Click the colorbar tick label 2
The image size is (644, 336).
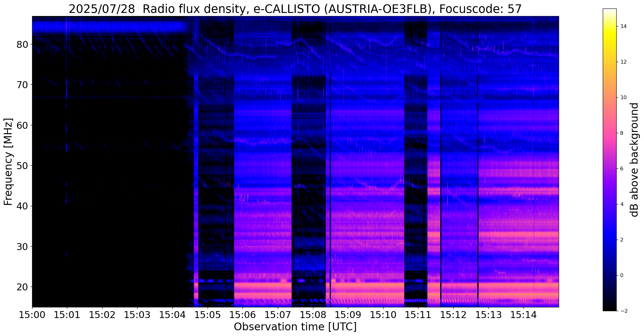[621, 240]
